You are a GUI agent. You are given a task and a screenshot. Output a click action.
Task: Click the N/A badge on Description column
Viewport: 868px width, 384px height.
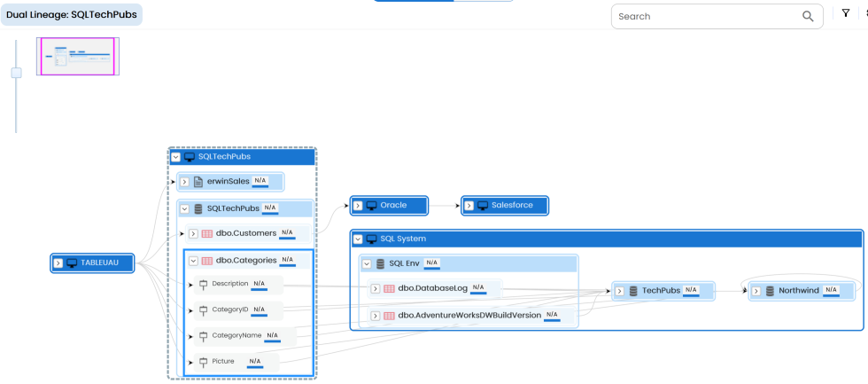tap(259, 284)
